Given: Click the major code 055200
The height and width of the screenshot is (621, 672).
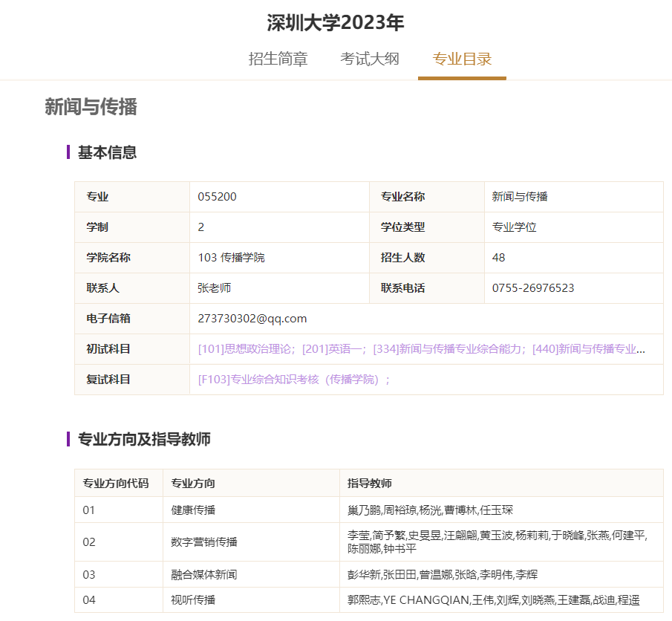Looking at the screenshot, I should click(x=217, y=197).
